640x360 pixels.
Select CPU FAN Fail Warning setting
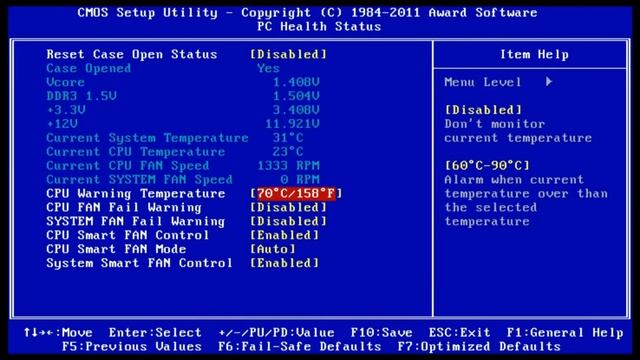124,207
